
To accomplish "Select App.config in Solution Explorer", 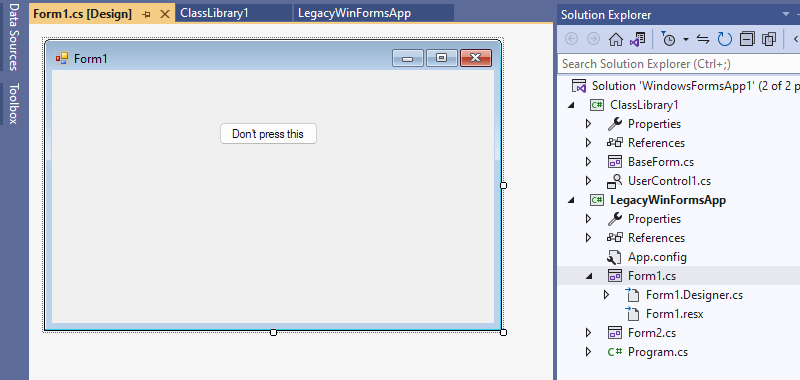I will click(x=657, y=257).
